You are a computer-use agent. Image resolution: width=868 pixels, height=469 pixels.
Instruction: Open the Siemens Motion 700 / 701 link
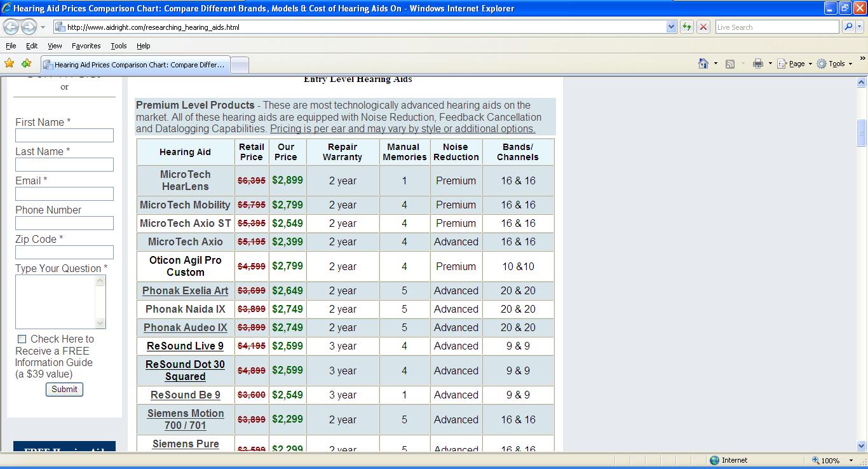point(185,419)
